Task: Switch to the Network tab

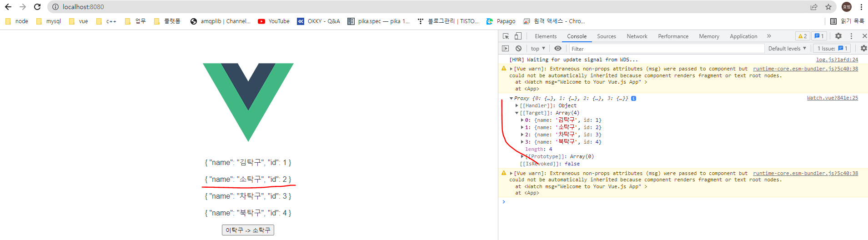Action: 637,36
